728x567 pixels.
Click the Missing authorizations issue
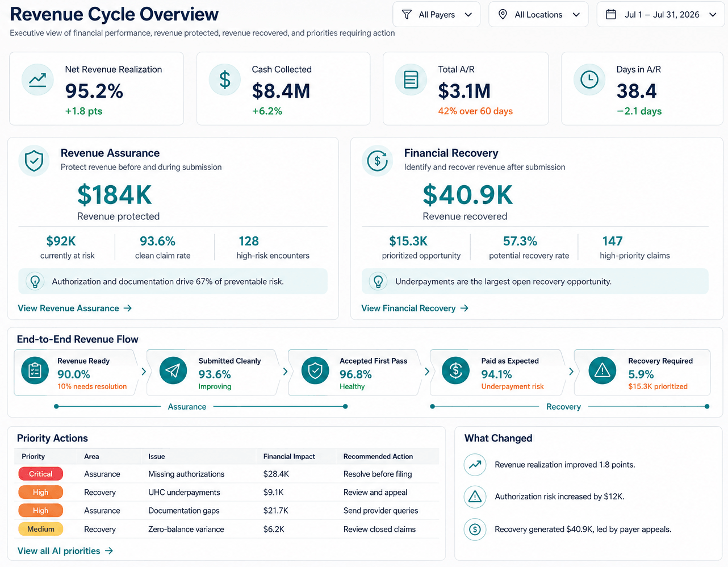186,474
